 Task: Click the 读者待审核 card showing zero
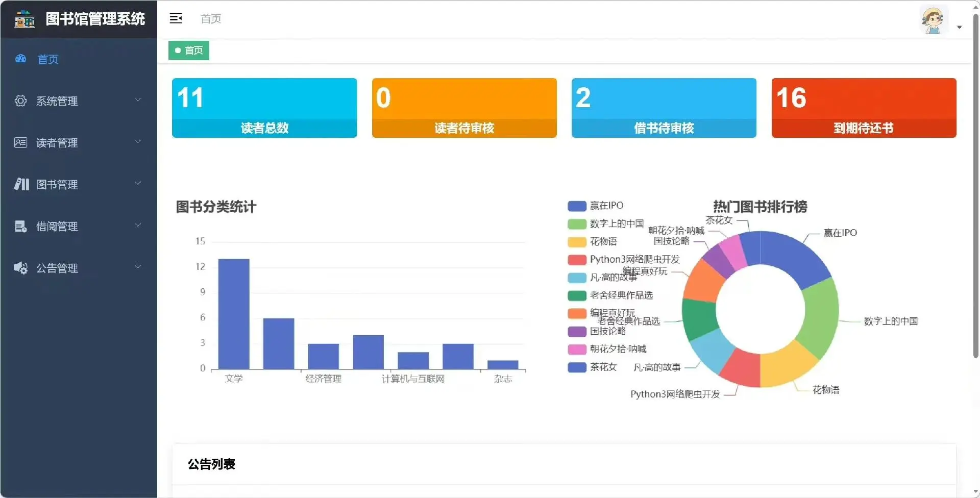pyautogui.click(x=464, y=108)
